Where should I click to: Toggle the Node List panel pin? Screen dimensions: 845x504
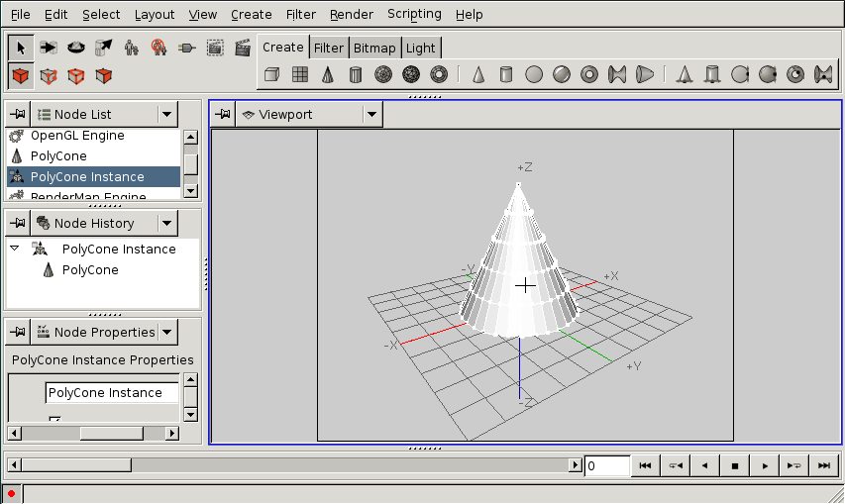(x=18, y=115)
